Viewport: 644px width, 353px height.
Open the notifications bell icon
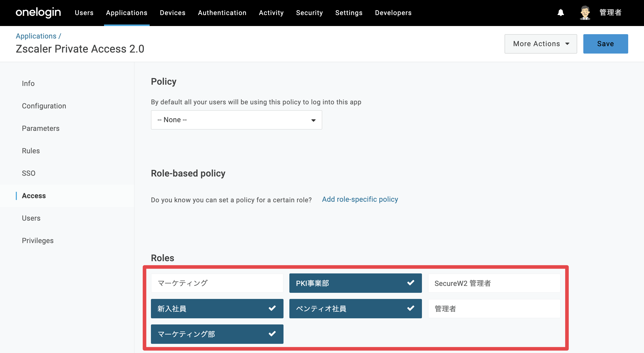[561, 12]
